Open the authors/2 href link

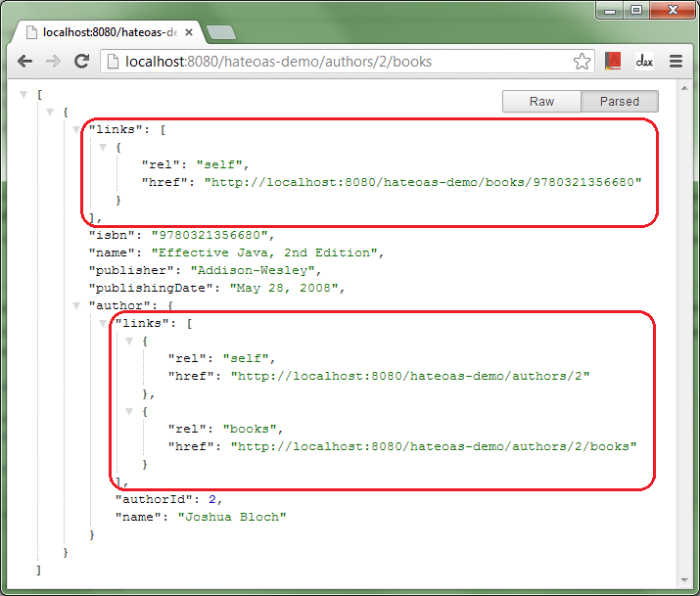point(410,376)
